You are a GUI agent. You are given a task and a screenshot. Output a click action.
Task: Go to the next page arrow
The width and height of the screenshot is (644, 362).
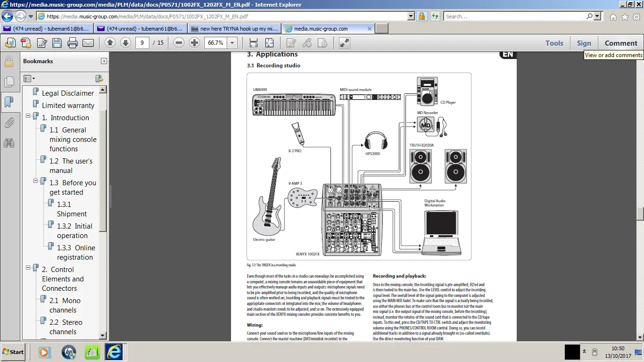pos(125,43)
